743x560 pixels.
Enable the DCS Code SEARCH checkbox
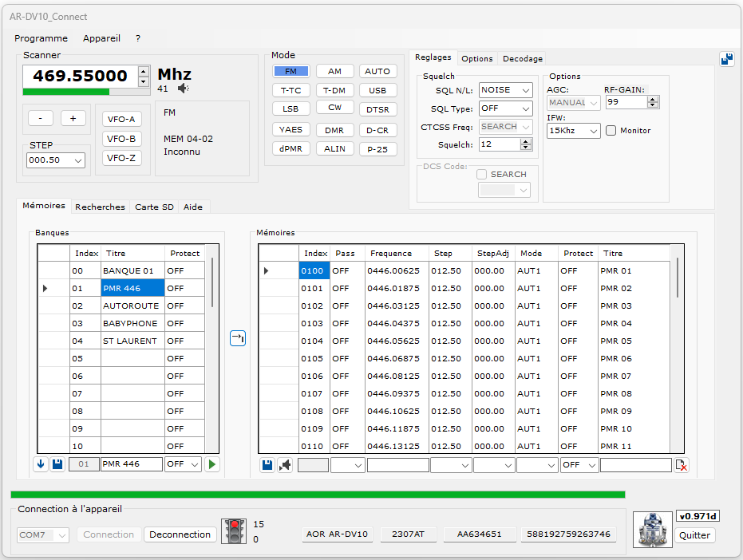[x=481, y=175]
